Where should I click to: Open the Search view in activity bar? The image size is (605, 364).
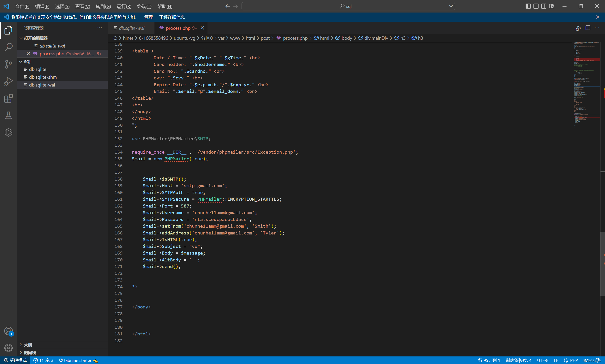click(8, 47)
